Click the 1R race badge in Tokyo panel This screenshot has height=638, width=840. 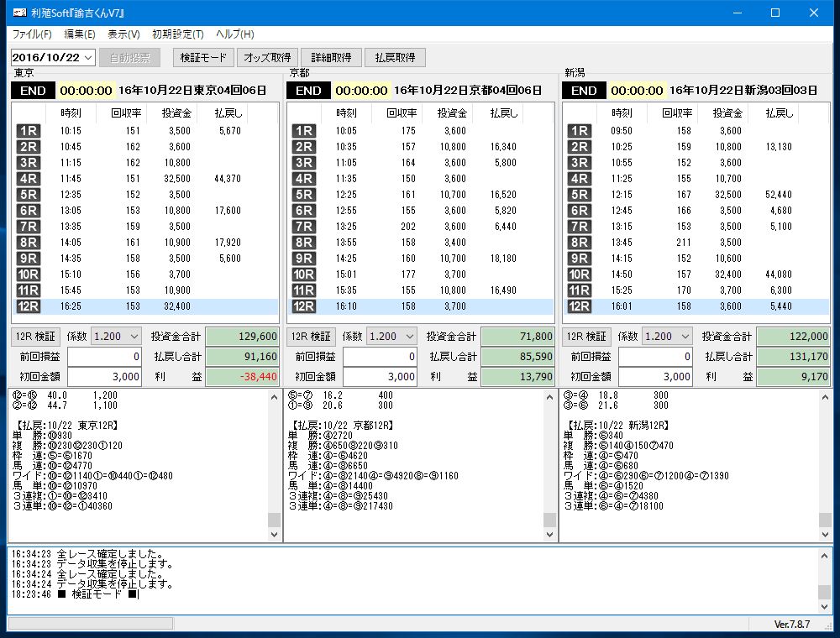click(28, 131)
